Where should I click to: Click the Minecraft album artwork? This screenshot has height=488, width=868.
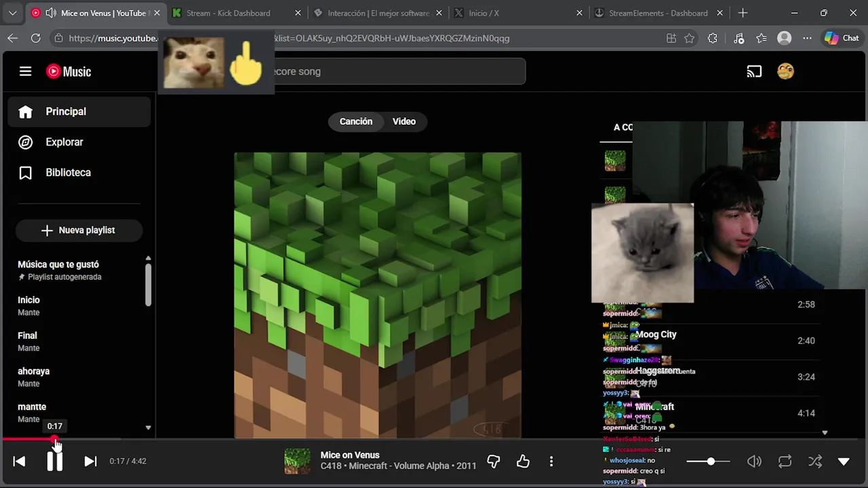378,296
